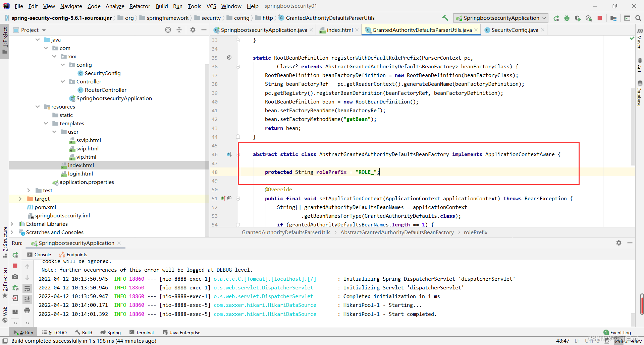The width and height of the screenshot is (644, 345).
Task: Open the 6: TODO tool window
Action: pyautogui.click(x=54, y=333)
